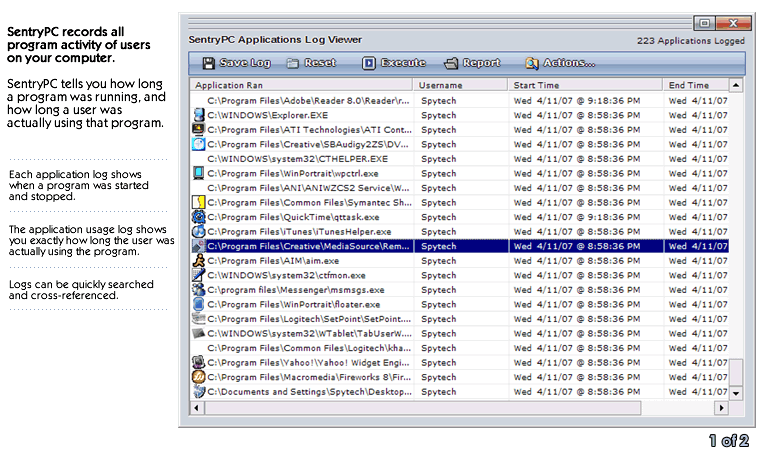Click the highlighted Creative\MediaSource path text
Screen dimensions: 761x454
coord(308,246)
